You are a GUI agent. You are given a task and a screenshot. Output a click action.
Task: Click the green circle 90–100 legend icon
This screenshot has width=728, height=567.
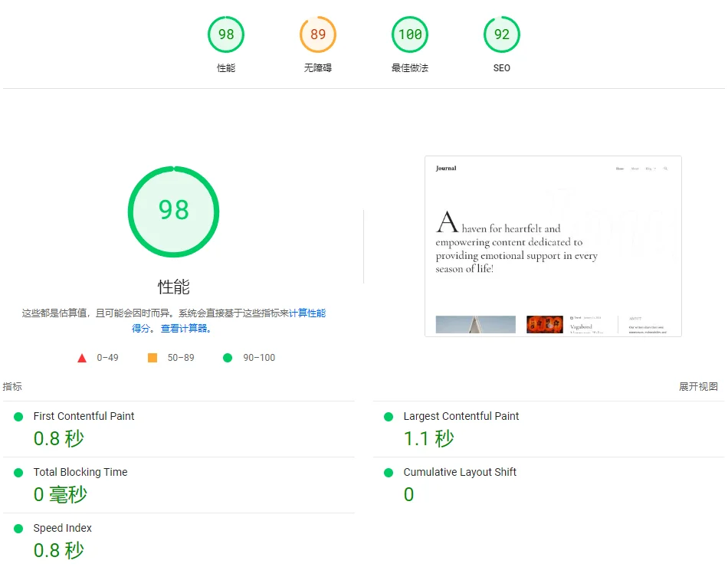228,358
